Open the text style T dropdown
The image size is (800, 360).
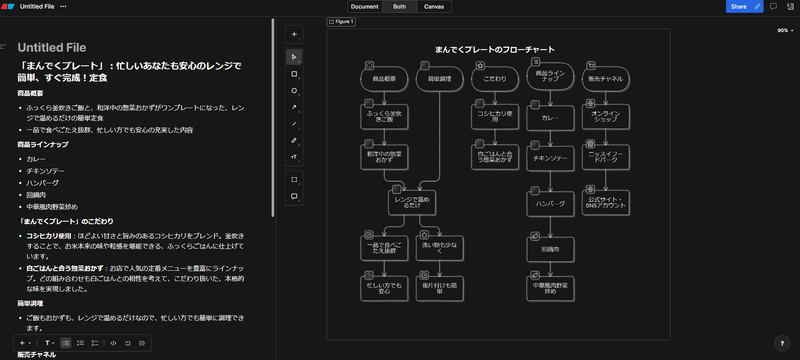point(50,343)
